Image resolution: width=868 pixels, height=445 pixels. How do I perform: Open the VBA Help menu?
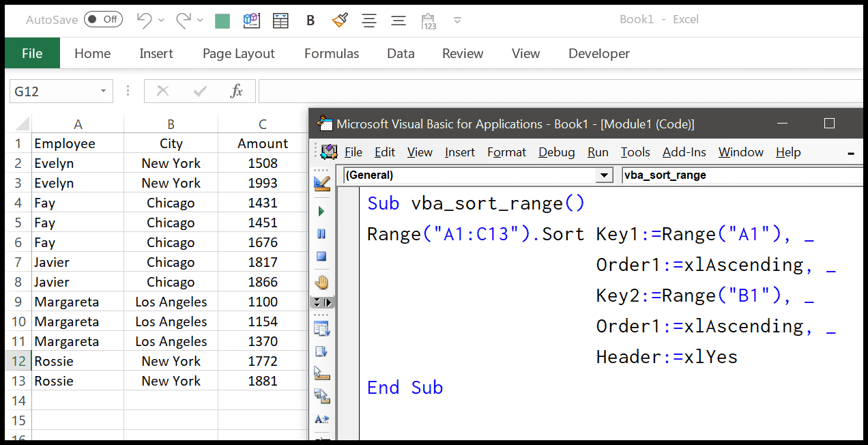[x=788, y=152]
